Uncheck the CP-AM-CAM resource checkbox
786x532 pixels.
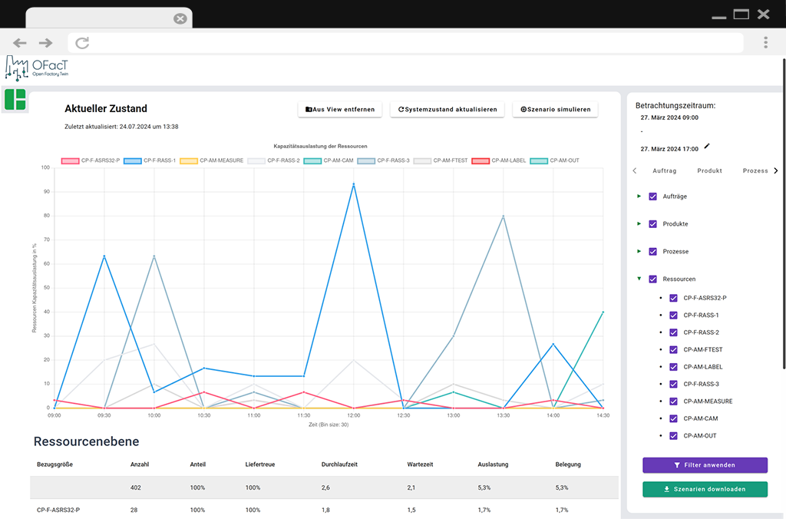tap(673, 418)
